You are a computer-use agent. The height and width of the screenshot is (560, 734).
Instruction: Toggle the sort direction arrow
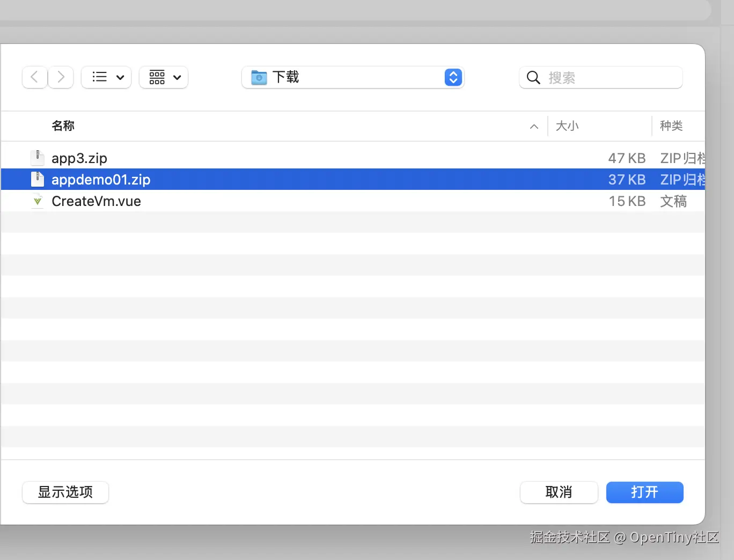[x=534, y=127]
